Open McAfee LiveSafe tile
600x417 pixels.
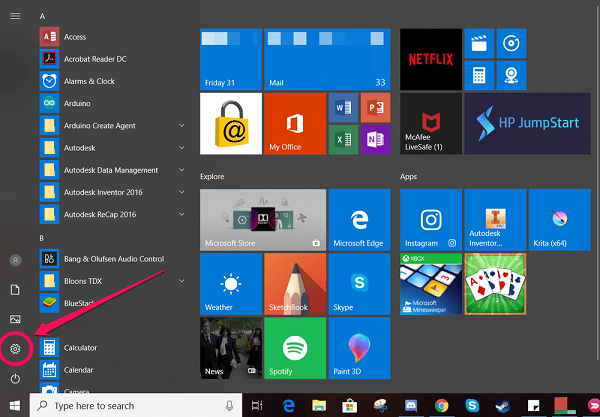430,122
